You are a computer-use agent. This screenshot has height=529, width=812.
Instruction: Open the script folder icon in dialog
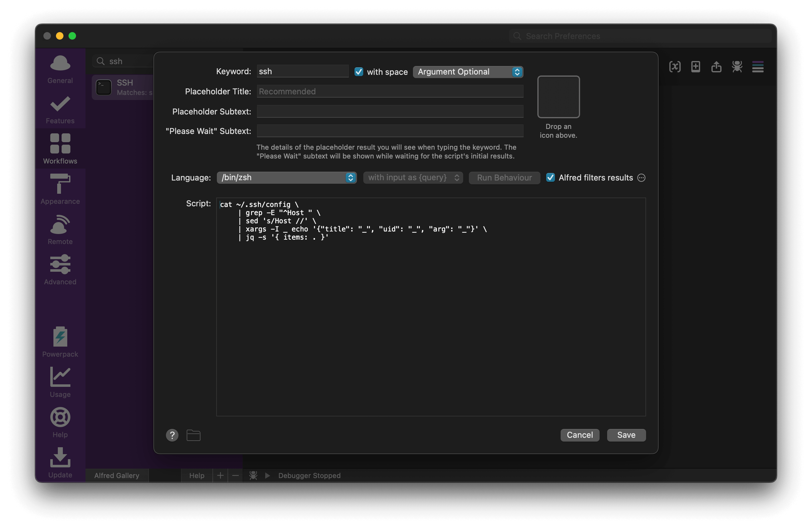(194, 435)
